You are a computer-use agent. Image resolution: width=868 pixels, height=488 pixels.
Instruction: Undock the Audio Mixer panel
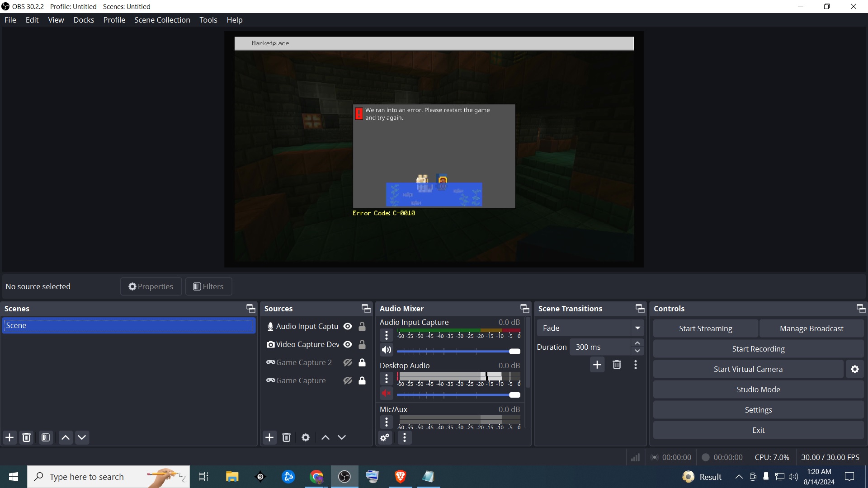click(x=524, y=309)
